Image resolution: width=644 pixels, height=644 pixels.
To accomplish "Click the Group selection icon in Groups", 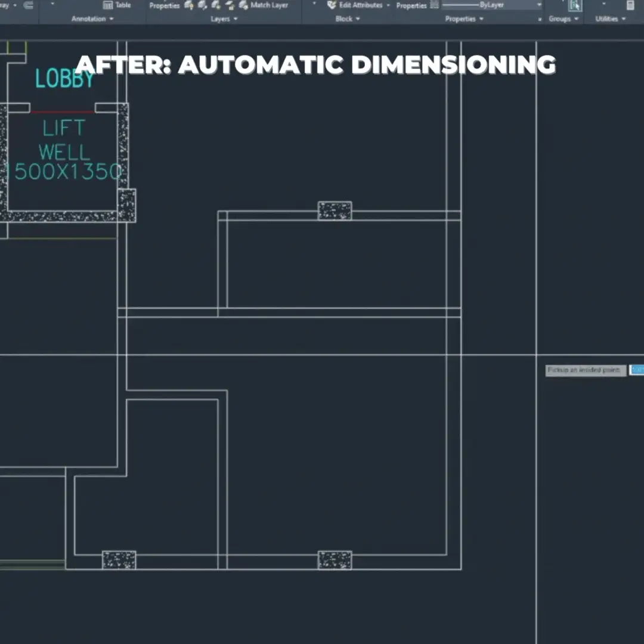I will (575, 6).
